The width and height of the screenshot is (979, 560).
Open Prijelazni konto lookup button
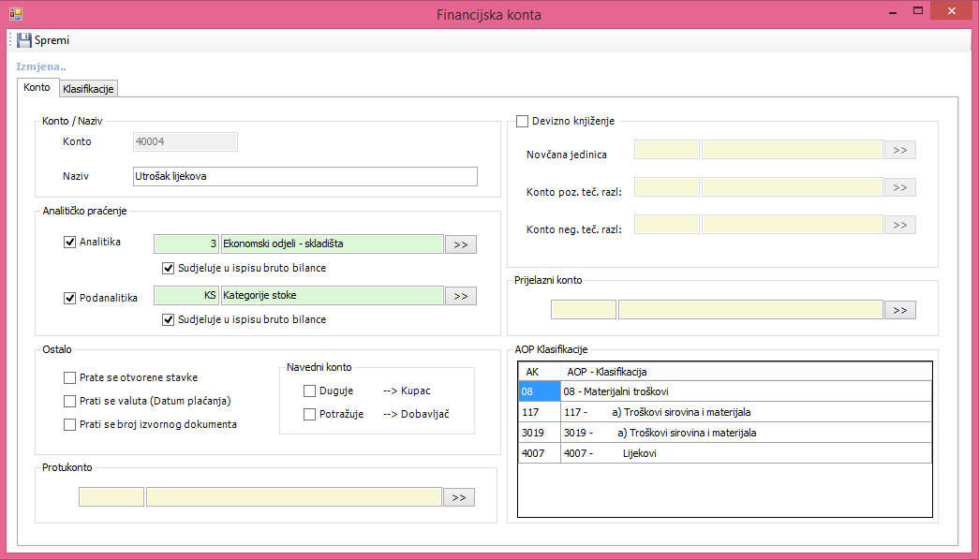click(x=899, y=310)
